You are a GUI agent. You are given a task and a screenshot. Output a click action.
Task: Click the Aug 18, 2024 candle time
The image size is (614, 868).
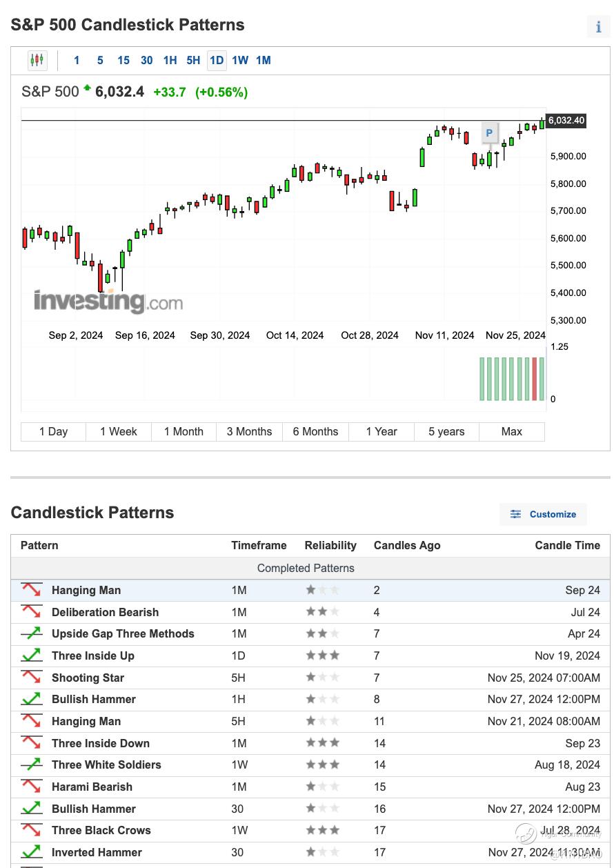point(567,765)
